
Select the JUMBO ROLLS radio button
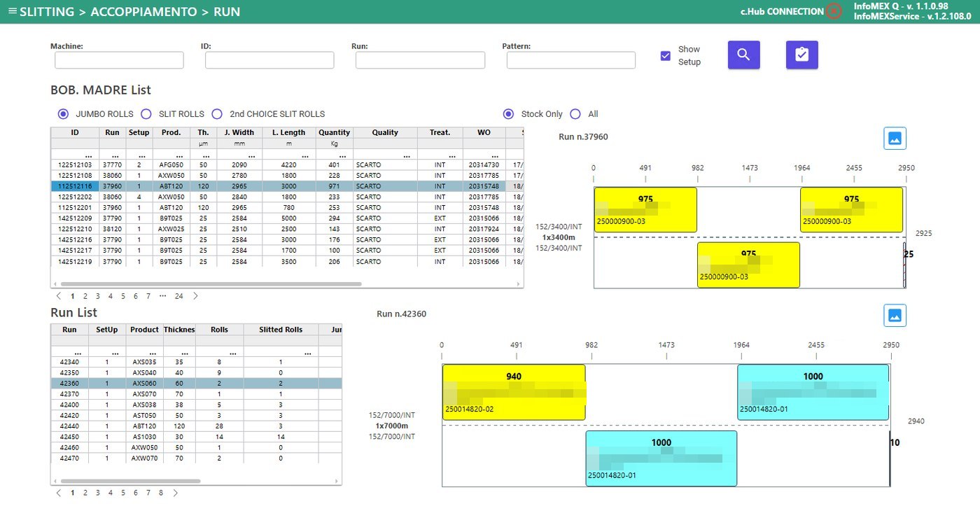tap(63, 114)
